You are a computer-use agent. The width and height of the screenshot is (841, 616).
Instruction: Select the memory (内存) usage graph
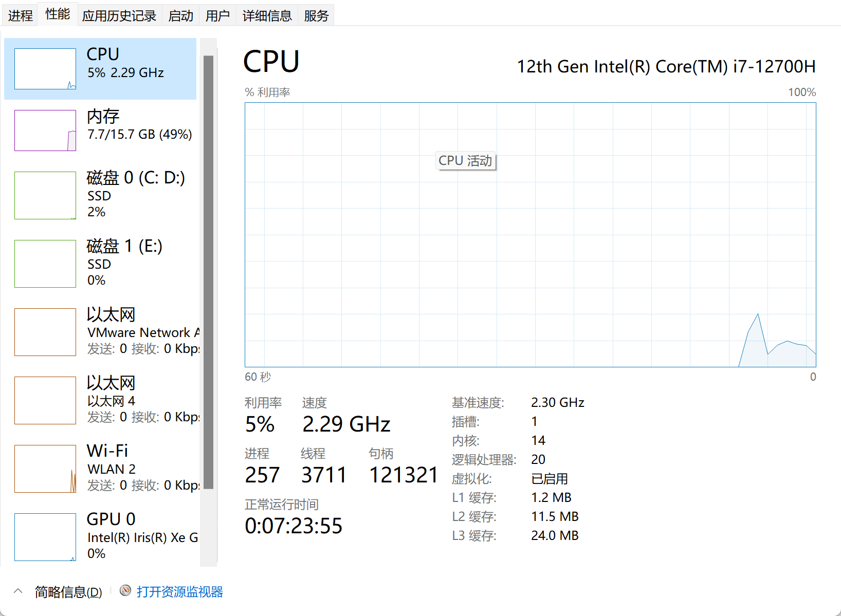[x=45, y=130]
